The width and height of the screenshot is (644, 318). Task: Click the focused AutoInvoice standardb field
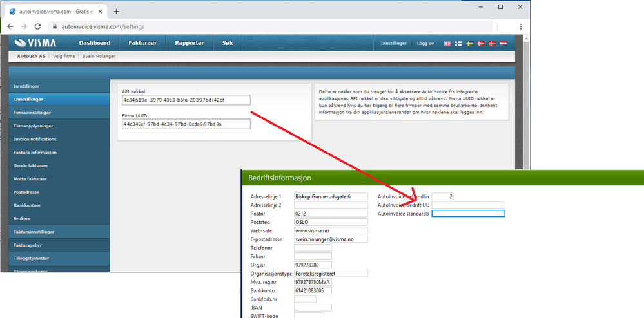(x=468, y=214)
